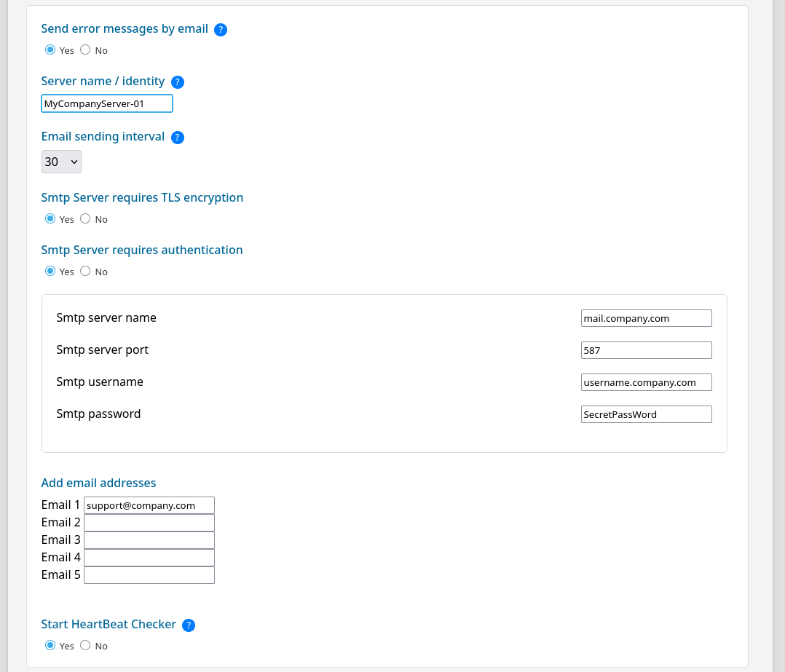Click the Smtp server name label
Screen dimensions: 785x672
(x=106, y=317)
